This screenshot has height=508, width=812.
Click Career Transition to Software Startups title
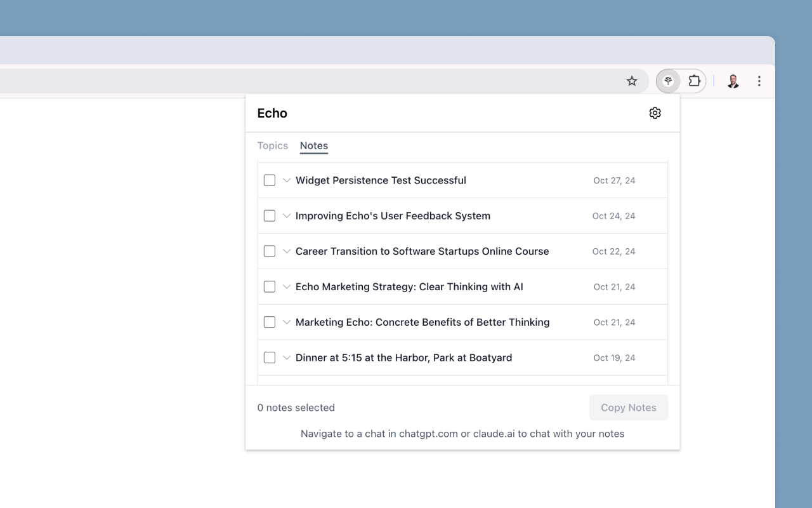click(x=422, y=251)
